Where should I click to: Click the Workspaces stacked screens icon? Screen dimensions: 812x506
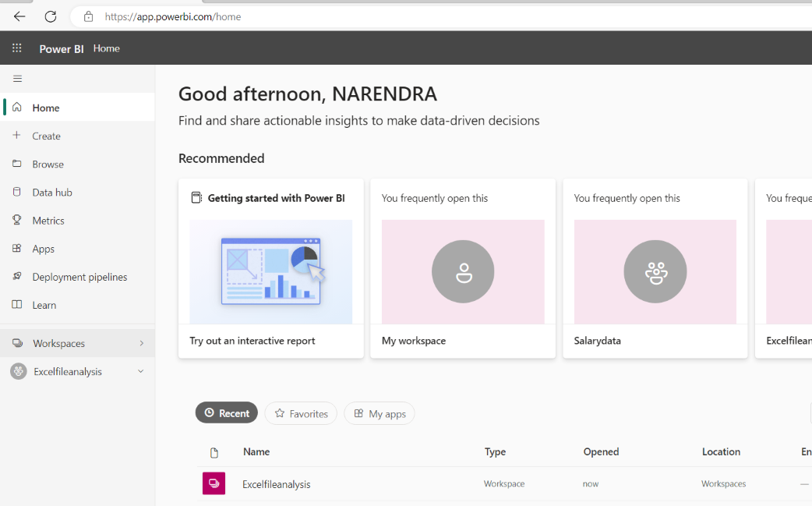tap(18, 343)
